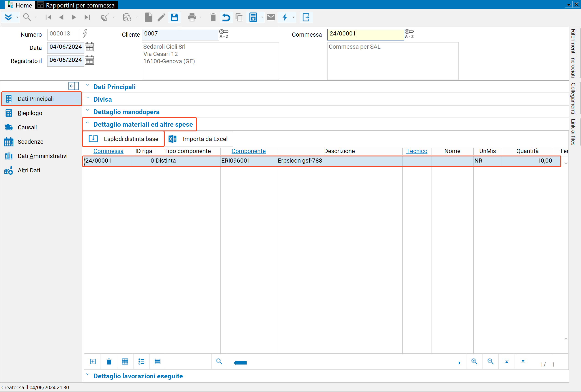Open Dati Amministrativi in sidebar
The width and height of the screenshot is (581, 392).
pyautogui.click(x=43, y=156)
